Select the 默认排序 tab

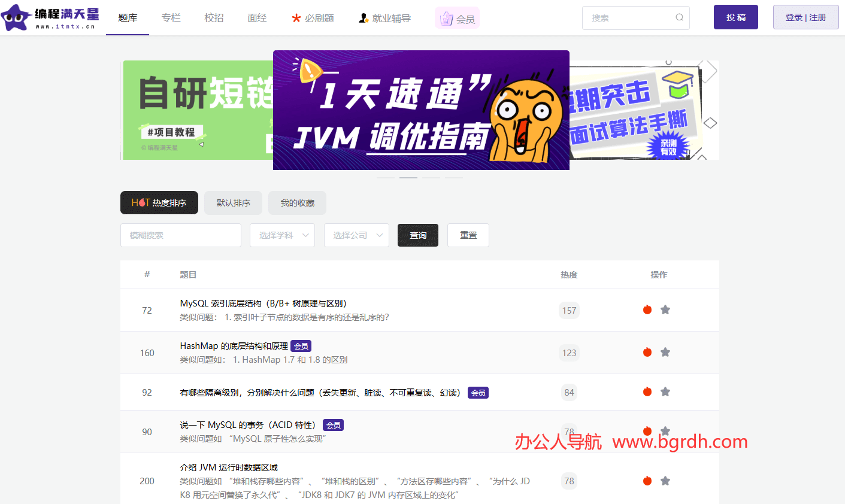click(234, 203)
